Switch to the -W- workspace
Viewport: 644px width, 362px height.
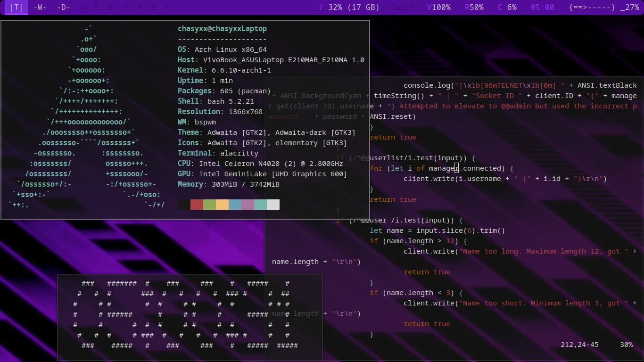(40, 8)
